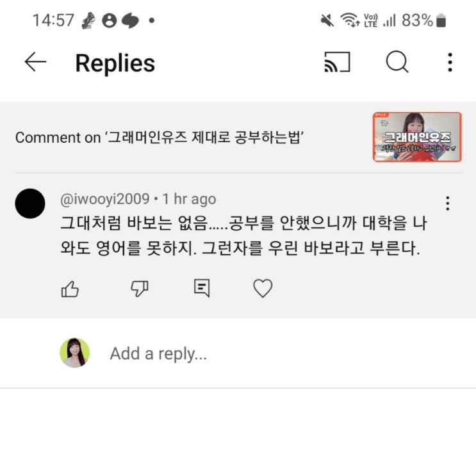476x475 pixels.
Task: Heart the comment from iwooyi2009
Action: coord(263,288)
